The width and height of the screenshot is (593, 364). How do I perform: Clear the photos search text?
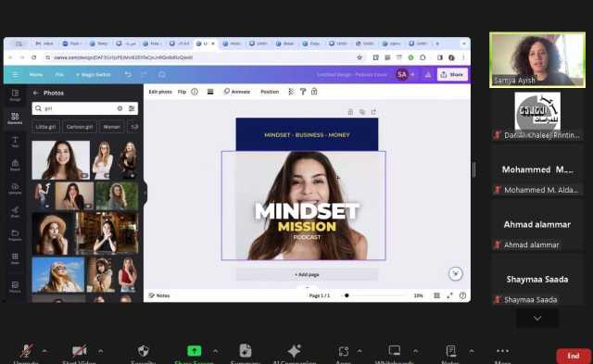pos(120,108)
